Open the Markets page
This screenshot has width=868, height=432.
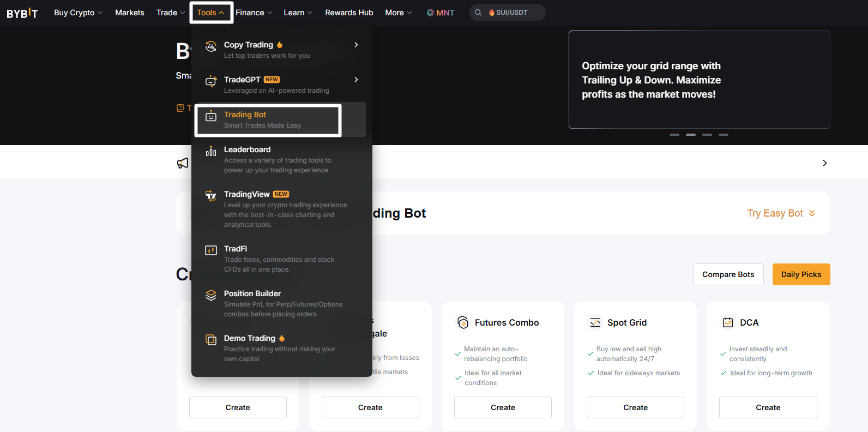pos(130,13)
